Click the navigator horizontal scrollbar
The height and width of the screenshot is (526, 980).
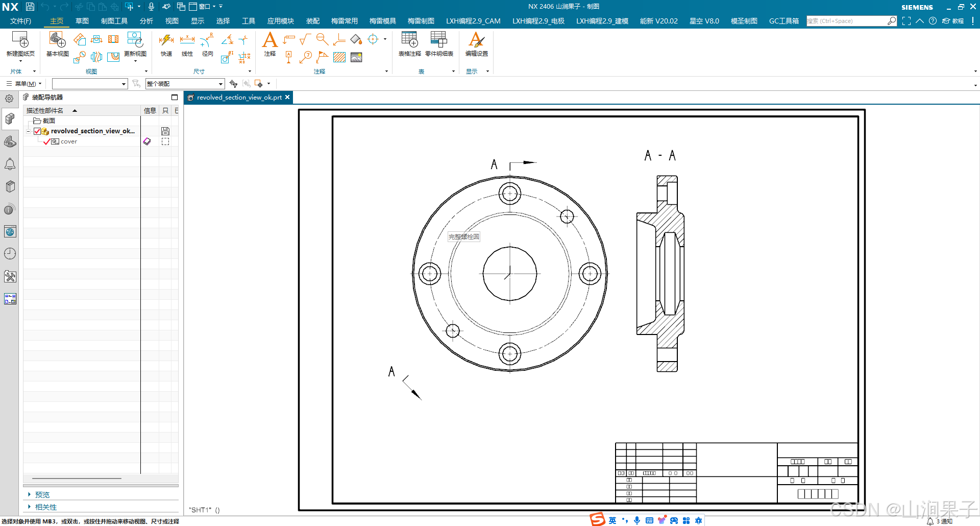pyautogui.click(x=77, y=479)
